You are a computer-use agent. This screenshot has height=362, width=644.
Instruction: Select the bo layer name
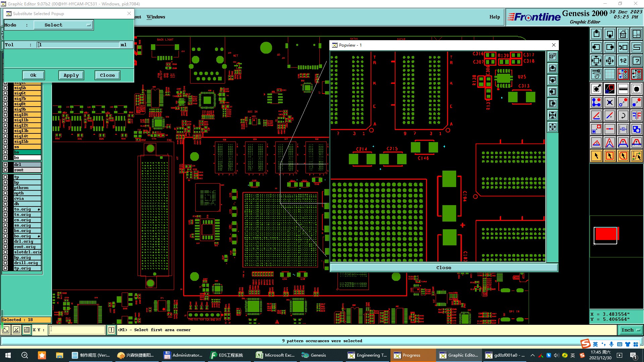pyautogui.click(x=27, y=158)
